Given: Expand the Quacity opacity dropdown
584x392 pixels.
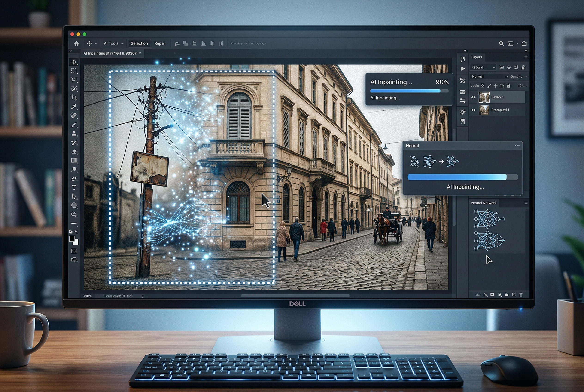Looking at the screenshot, I should pyautogui.click(x=519, y=77).
